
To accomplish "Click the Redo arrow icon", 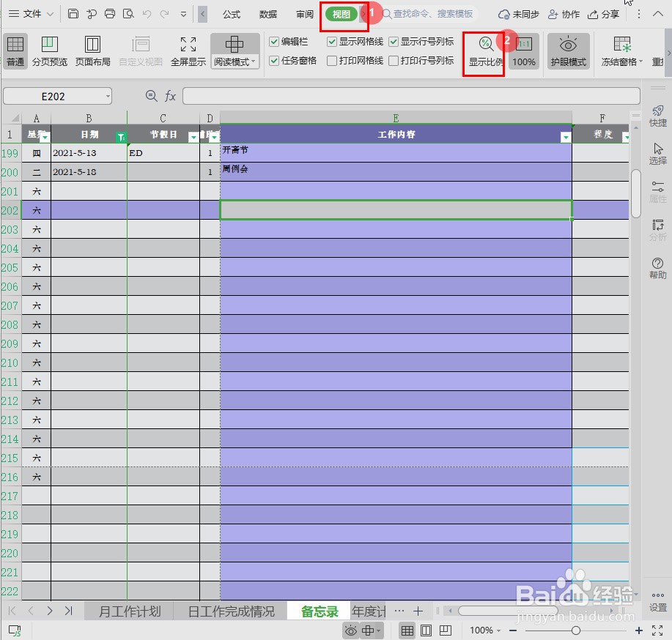I will [x=164, y=14].
